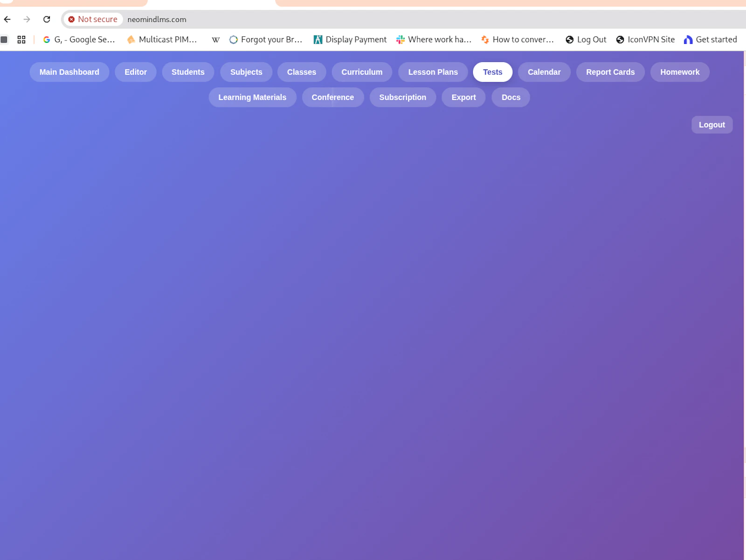Click the Export button
746x560 pixels.
(463, 97)
